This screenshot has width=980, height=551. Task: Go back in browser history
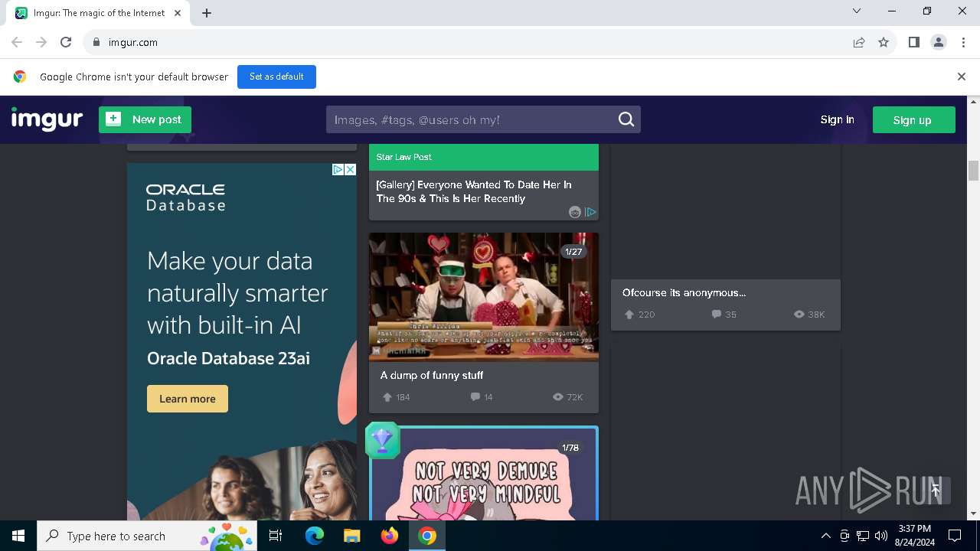pyautogui.click(x=17, y=43)
